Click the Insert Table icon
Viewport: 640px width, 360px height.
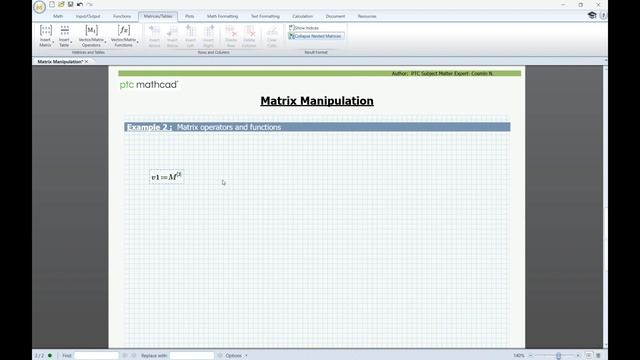pos(64,30)
